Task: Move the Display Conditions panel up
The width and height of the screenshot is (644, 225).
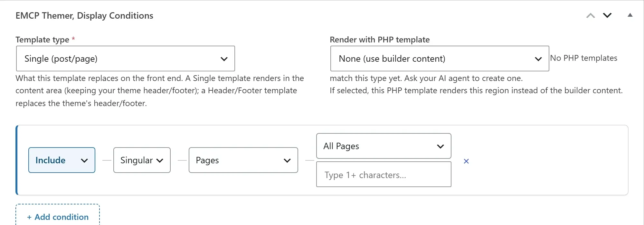Action: [x=591, y=15]
